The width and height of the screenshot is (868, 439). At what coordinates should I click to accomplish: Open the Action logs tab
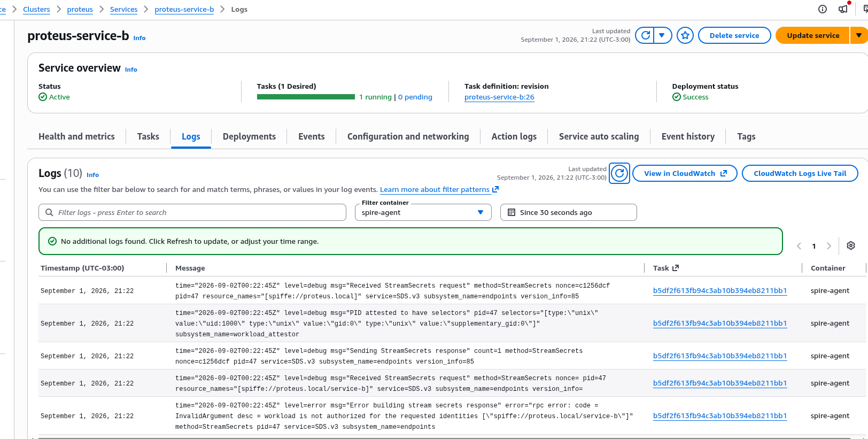[514, 136]
